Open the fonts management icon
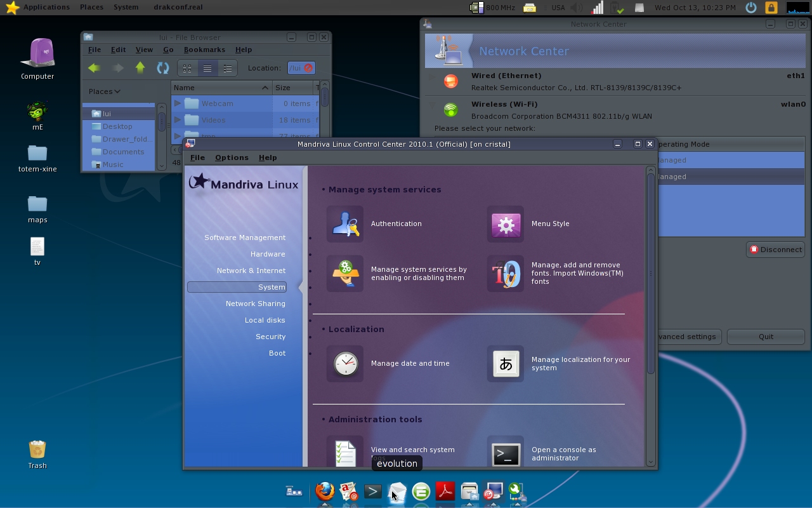 [x=506, y=274]
